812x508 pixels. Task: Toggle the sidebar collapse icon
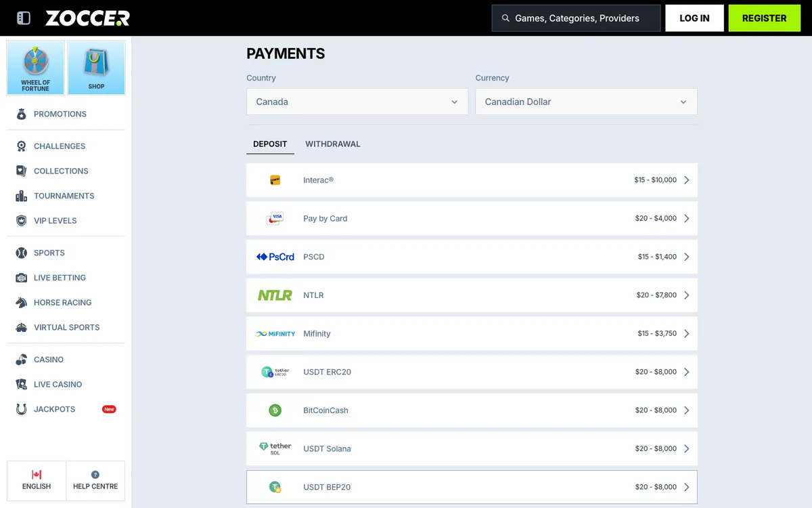24,18
